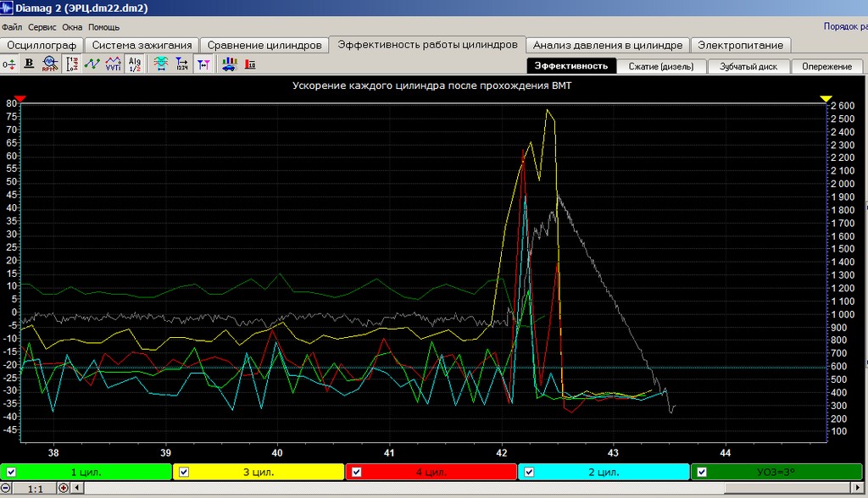Click the cyan 2 цил. legend bar
This screenshot has width=868, height=498.
coord(604,472)
